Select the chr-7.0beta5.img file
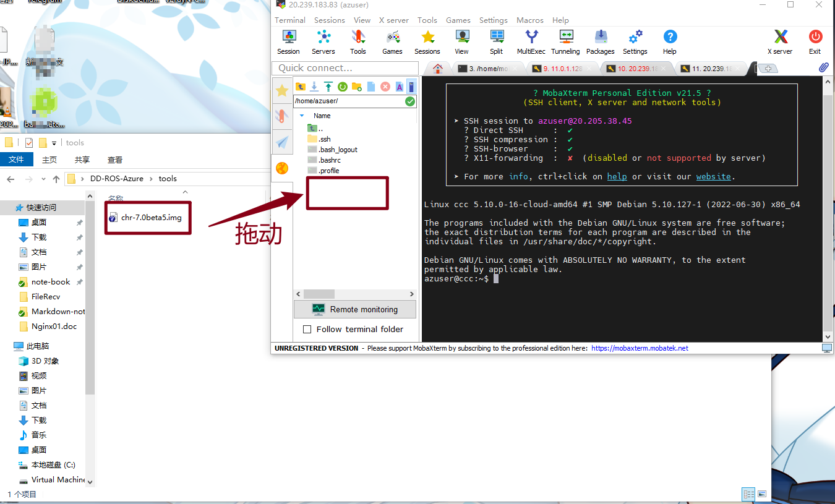Image resolution: width=835 pixels, height=504 pixels. click(151, 218)
